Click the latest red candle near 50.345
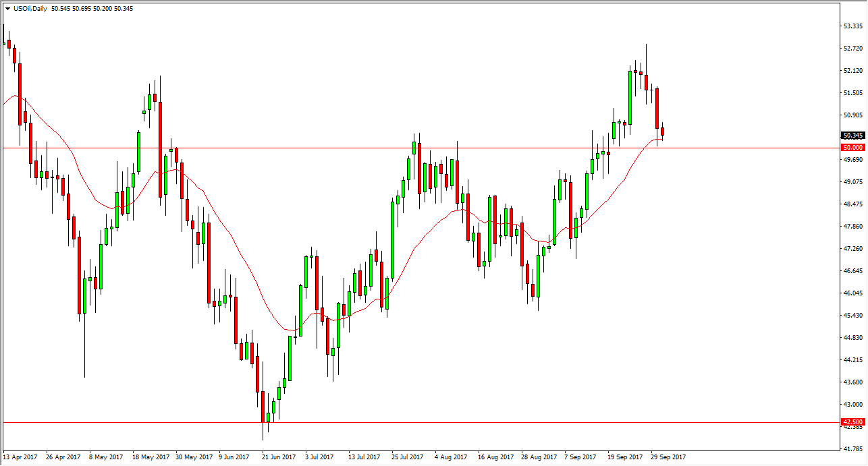The width and height of the screenshot is (868, 466). pyautogui.click(x=663, y=132)
